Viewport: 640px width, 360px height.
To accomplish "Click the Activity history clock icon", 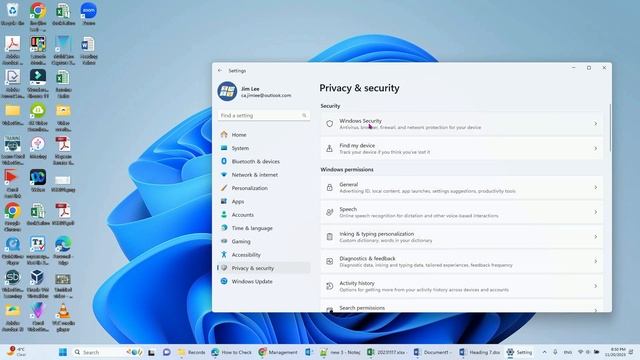I will (x=329, y=286).
